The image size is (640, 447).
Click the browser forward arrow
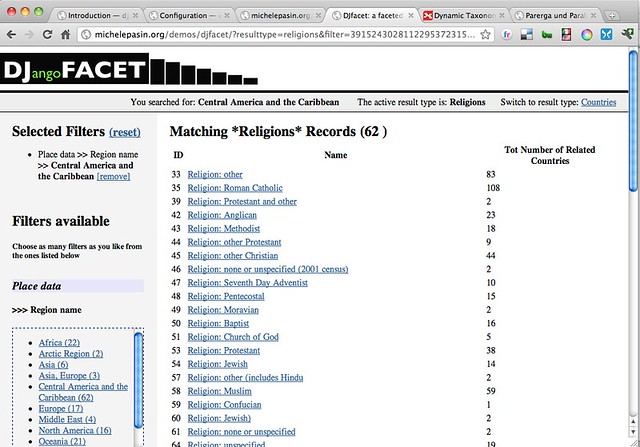(29, 35)
